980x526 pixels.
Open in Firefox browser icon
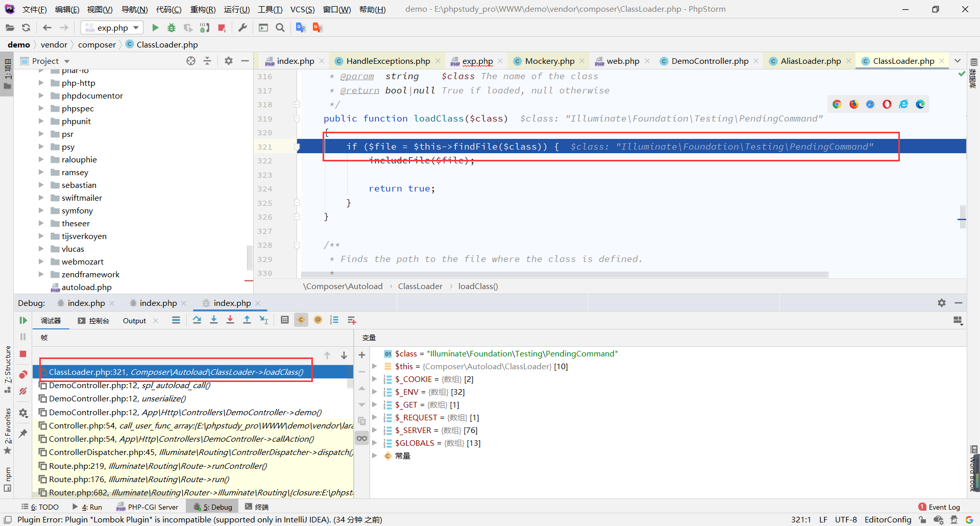coord(853,104)
